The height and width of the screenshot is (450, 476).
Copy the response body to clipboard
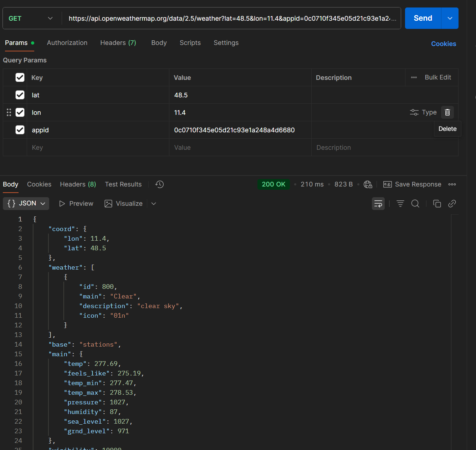pos(437,204)
